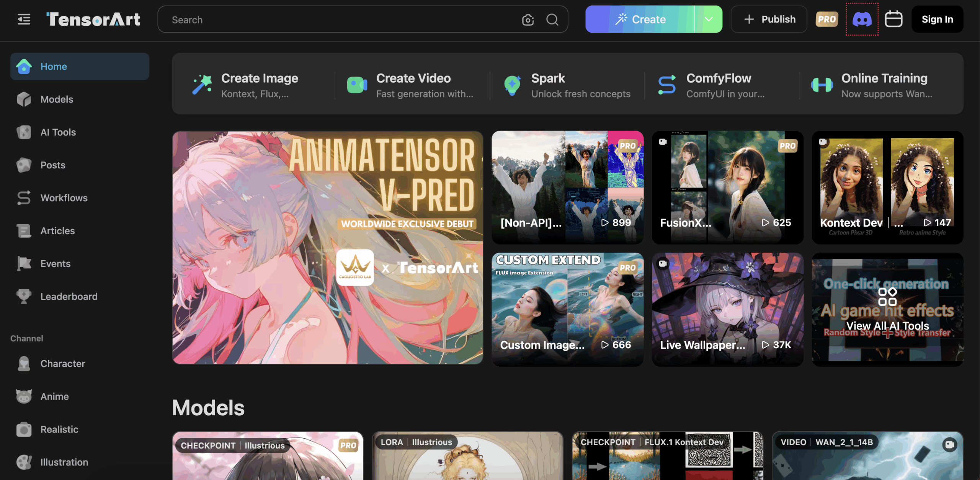The height and width of the screenshot is (480, 980).
Task: Click the magnifying glass search icon
Action: (x=552, y=20)
